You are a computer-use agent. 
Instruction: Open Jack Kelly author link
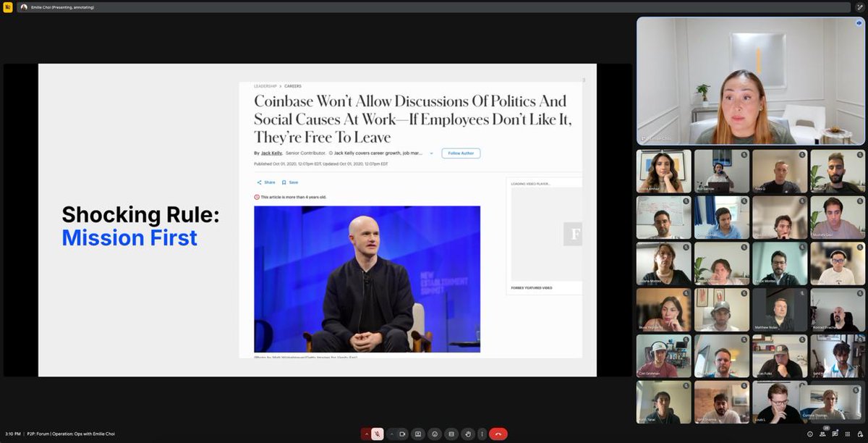click(272, 153)
